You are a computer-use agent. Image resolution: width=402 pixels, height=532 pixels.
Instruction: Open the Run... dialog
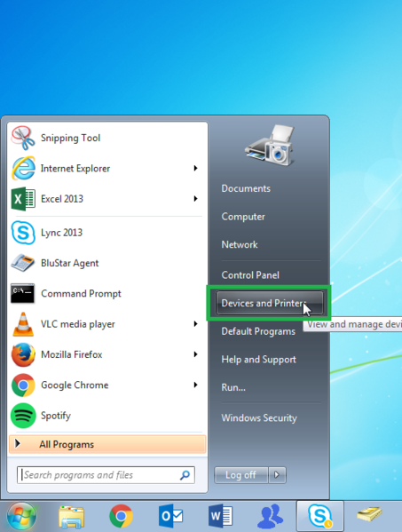(x=233, y=387)
